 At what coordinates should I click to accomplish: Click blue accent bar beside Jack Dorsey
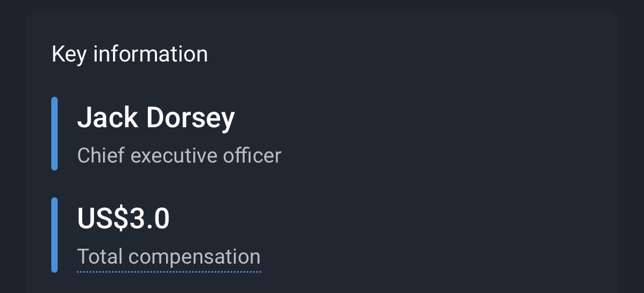[54, 134]
